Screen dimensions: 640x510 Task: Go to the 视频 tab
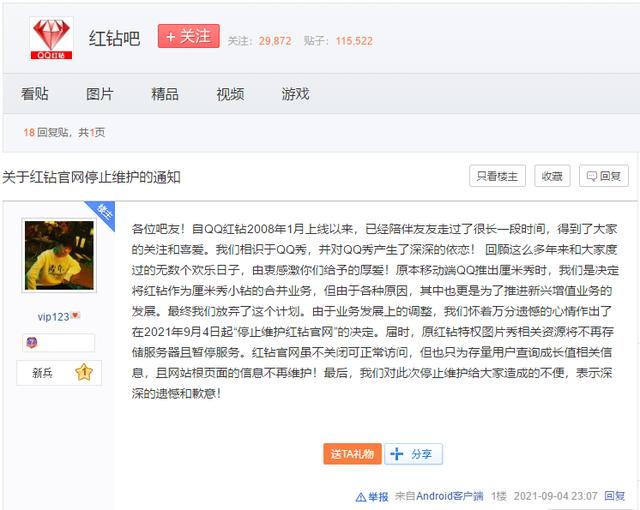[230, 94]
